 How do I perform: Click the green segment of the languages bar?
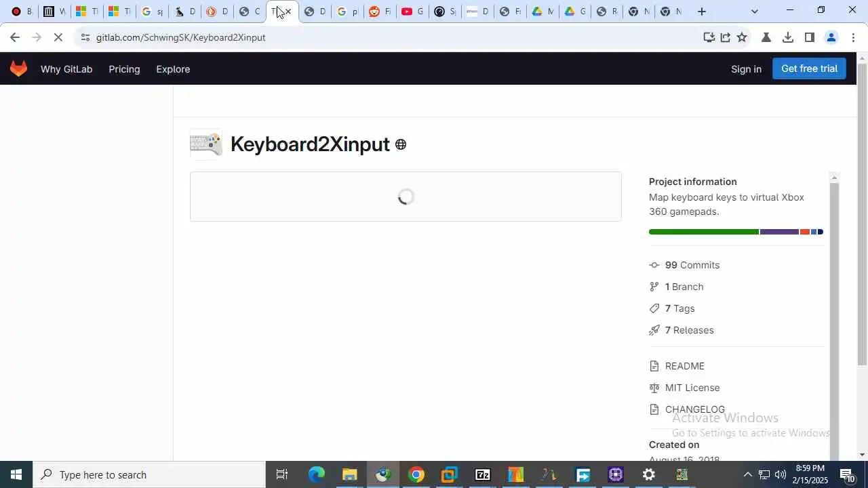(704, 232)
